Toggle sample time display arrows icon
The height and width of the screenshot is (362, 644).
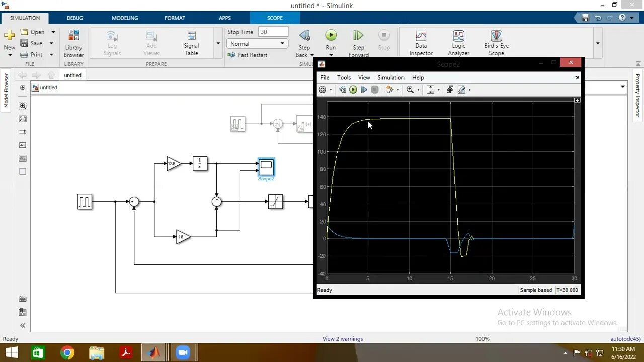click(23, 132)
